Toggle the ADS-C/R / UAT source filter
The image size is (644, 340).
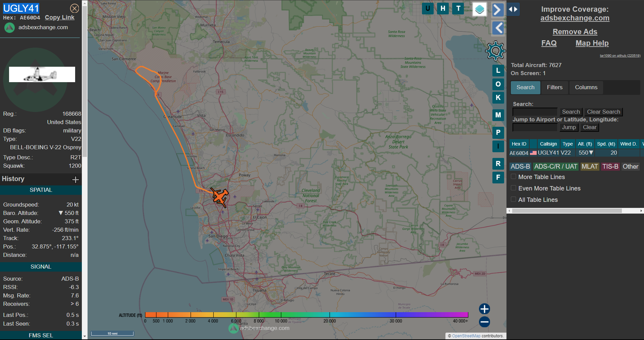pyautogui.click(x=556, y=167)
